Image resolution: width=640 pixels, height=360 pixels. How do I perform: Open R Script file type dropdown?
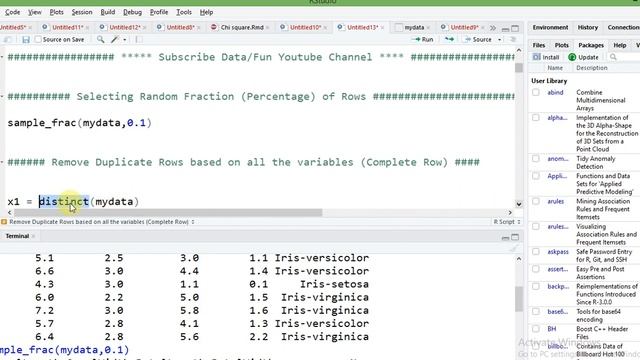507,222
